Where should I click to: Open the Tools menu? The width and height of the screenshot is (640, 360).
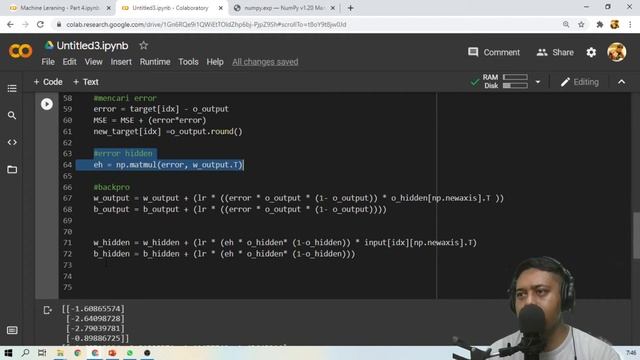(188, 62)
